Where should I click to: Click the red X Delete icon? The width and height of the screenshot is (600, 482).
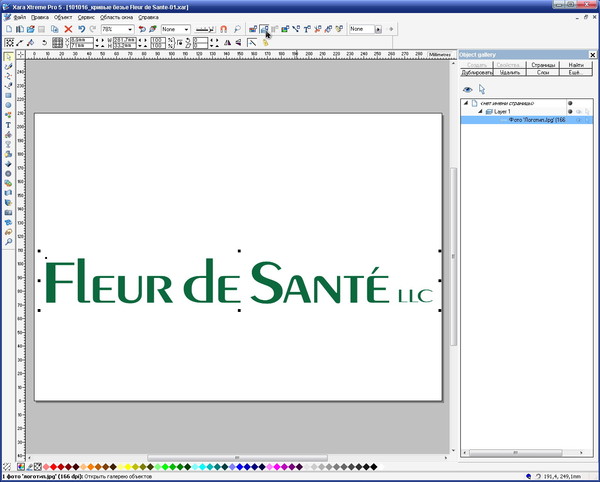coord(68,29)
